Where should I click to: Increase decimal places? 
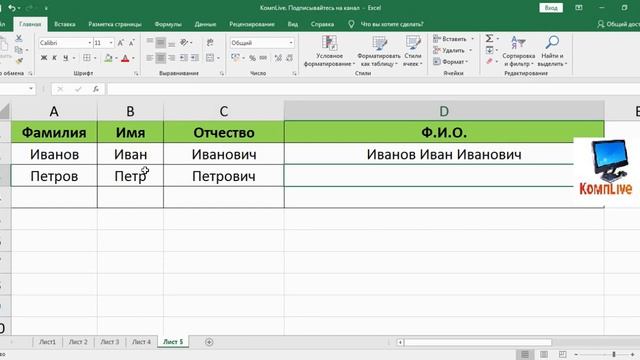[x=278, y=58]
